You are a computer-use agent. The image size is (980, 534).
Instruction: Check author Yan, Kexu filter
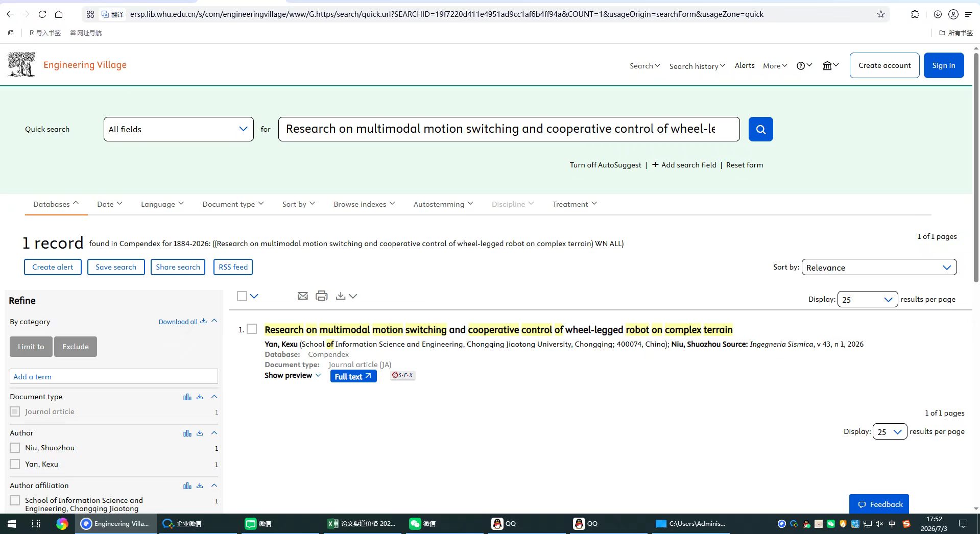tap(15, 464)
